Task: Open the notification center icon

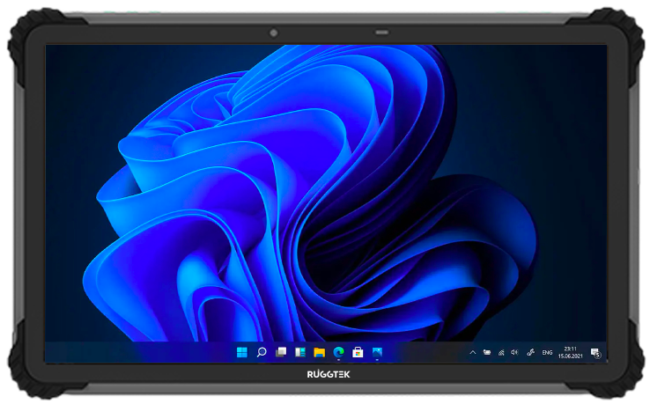Action: click(596, 353)
